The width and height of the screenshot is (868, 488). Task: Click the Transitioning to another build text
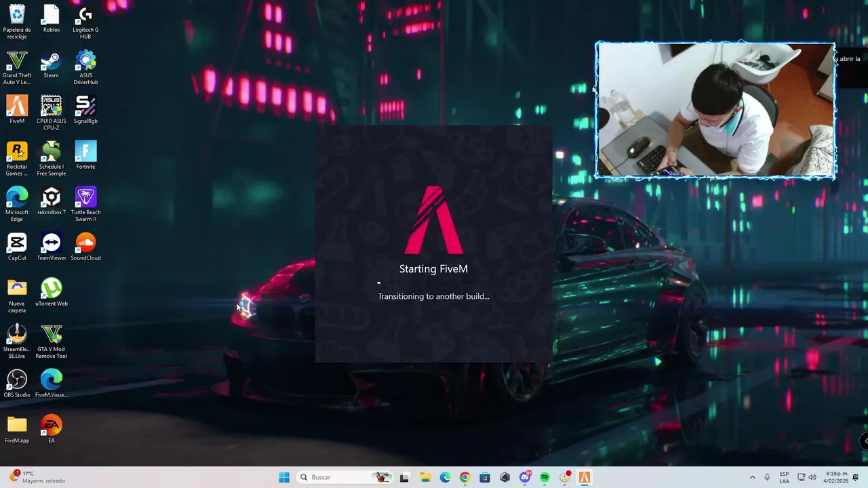pos(433,296)
